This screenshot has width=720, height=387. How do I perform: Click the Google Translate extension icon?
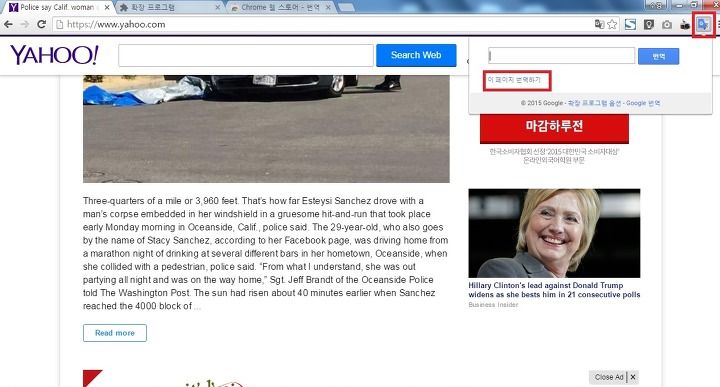tap(703, 24)
